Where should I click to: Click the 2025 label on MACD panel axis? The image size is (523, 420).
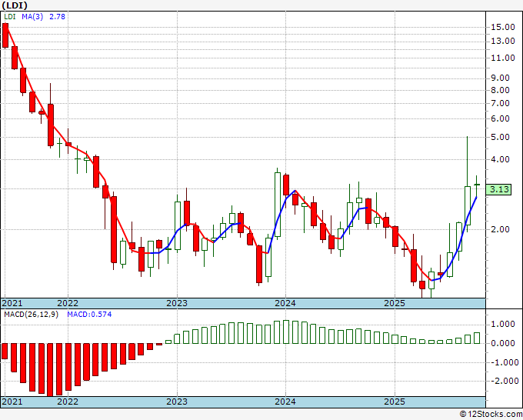point(395,402)
